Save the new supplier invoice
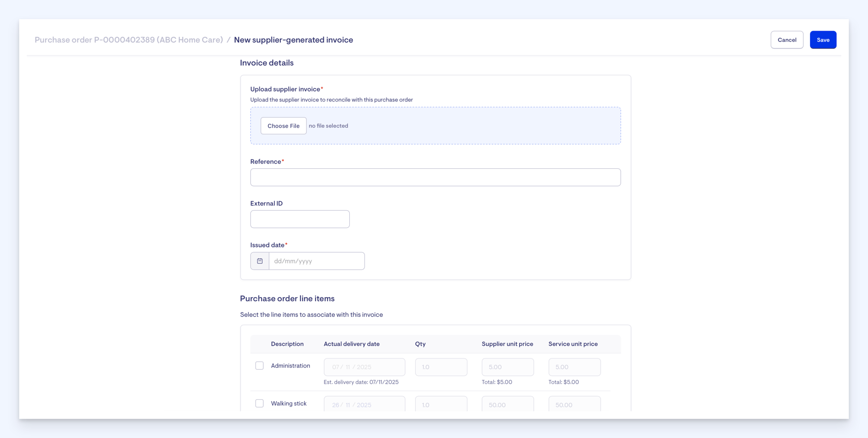The width and height of the screenshot is (868, 438). tap(823, 40)
